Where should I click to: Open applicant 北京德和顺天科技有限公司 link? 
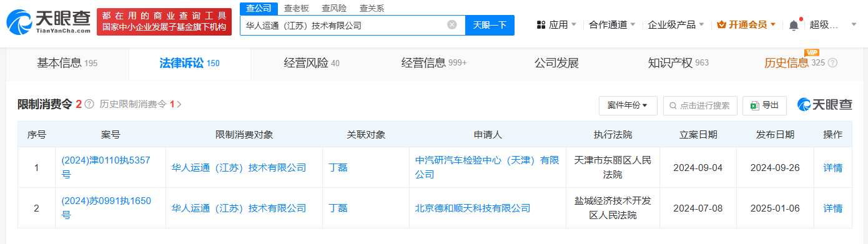(473, 208)
